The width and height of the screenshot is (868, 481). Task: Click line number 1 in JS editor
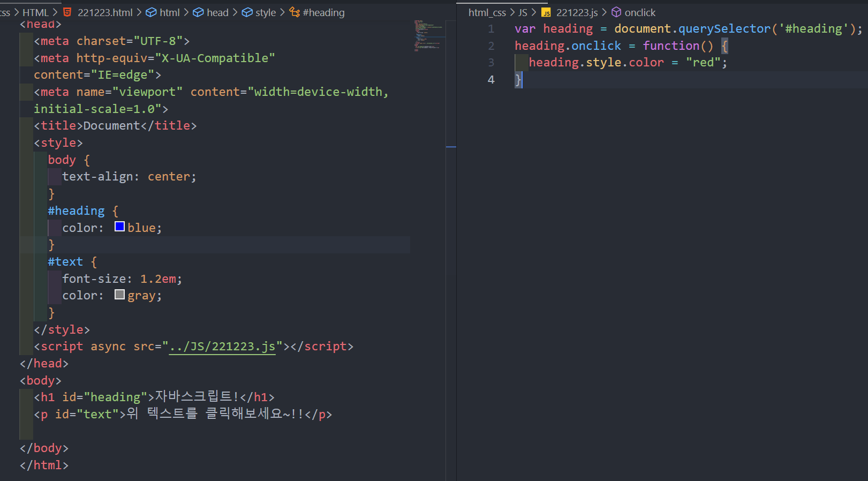(491, 29)
